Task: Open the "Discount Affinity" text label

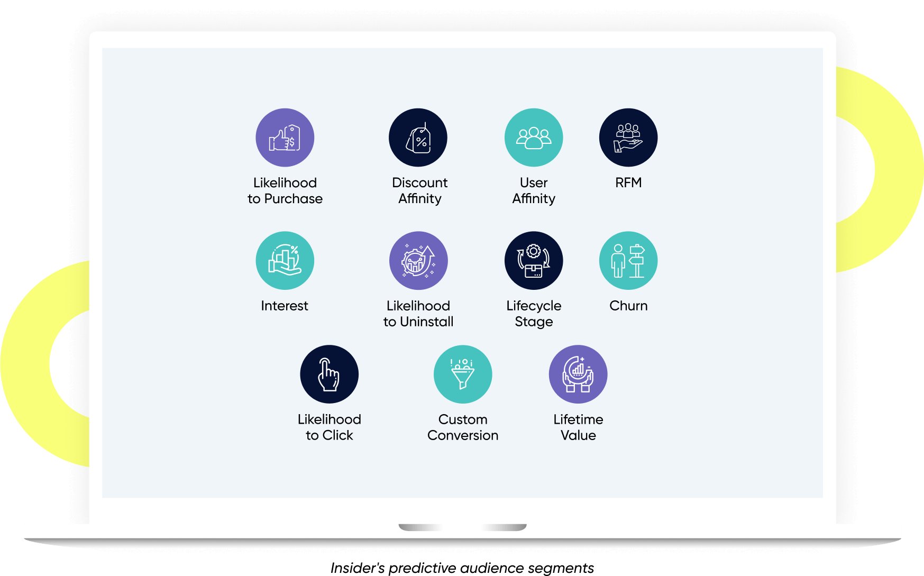Action: (x=419, y=190)
